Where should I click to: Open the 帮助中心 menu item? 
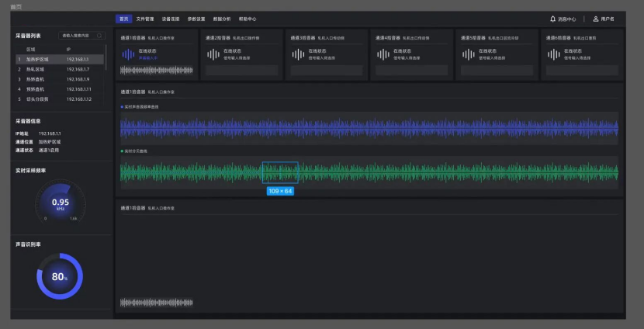248,19
